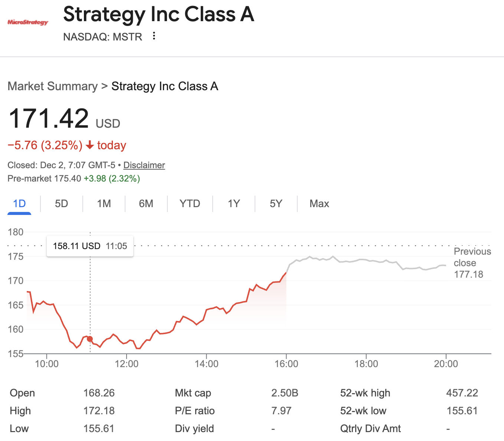This screenshot has height=441, width=504.
Task: Click the red downward arrow next to today's change
Action: (89, 145)
